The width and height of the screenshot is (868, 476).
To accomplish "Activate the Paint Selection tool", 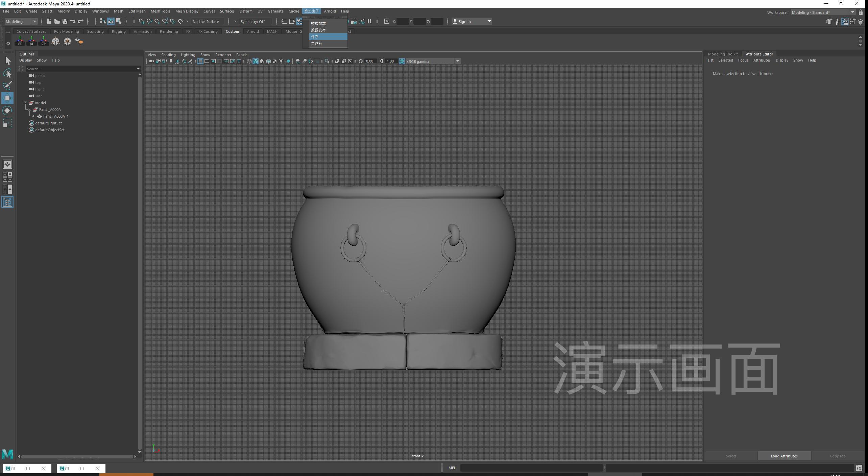I will [7, 85].
